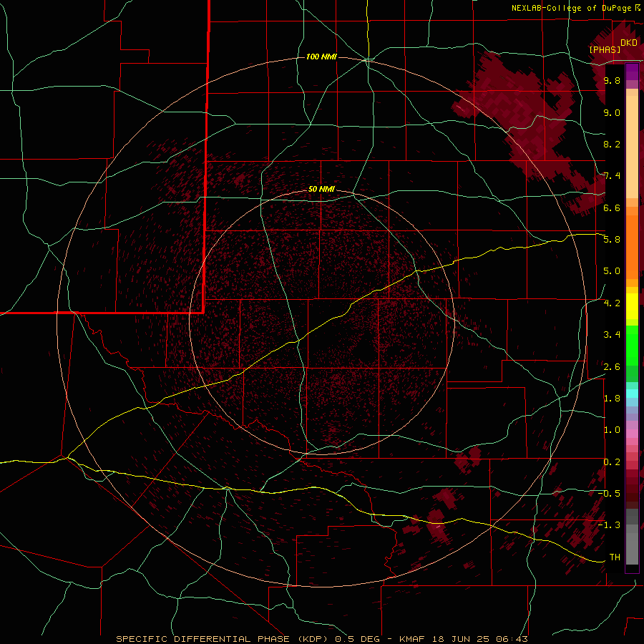Click the 9.8 value on the scale
This screenshot has width=644, height=644.
612,80
